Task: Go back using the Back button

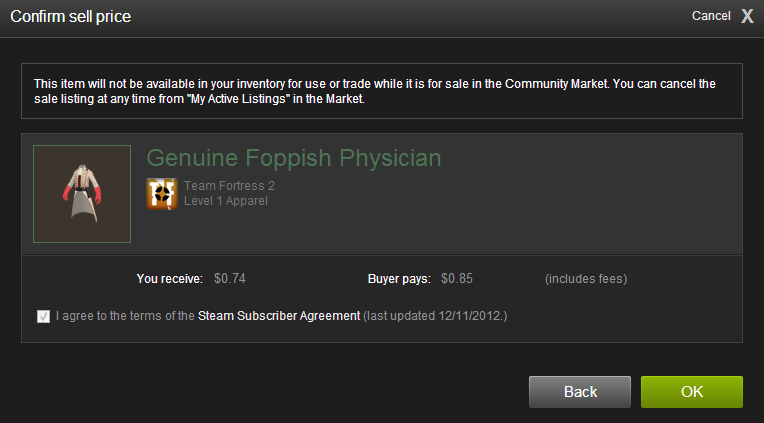Action: click(x=580, y=392)
